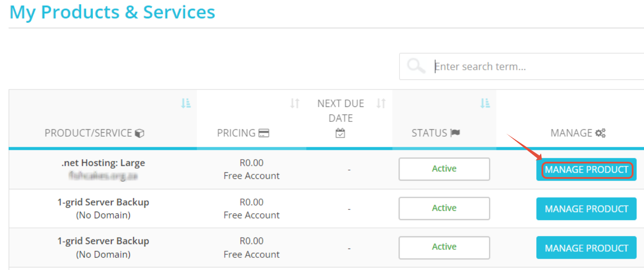The image size is (644, 270).
Task: Click the Product/Service cube icon
Action: 139,133
